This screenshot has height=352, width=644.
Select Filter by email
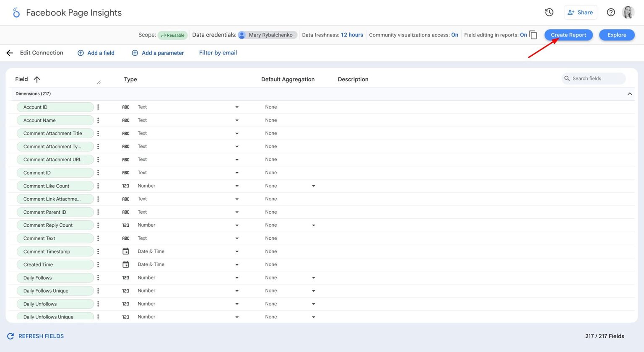click(218, 53)
